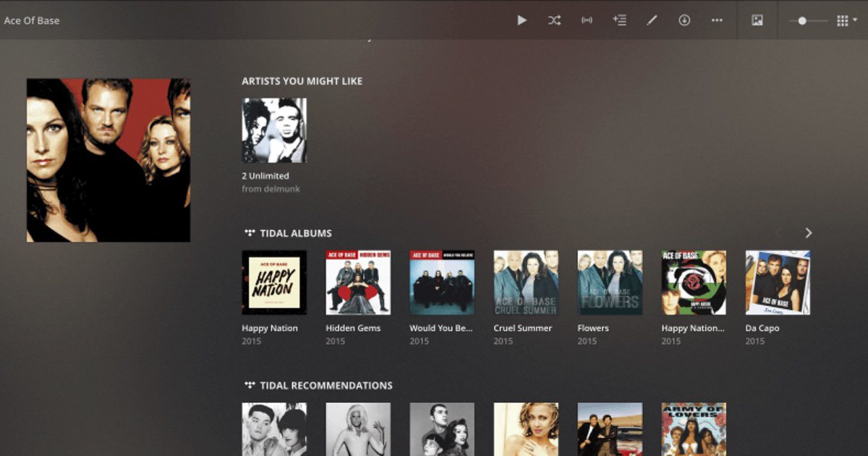Viewport: 868px width, 456px height.
Task: Click Ace Of Base title in header
Action: click(32, 20)
